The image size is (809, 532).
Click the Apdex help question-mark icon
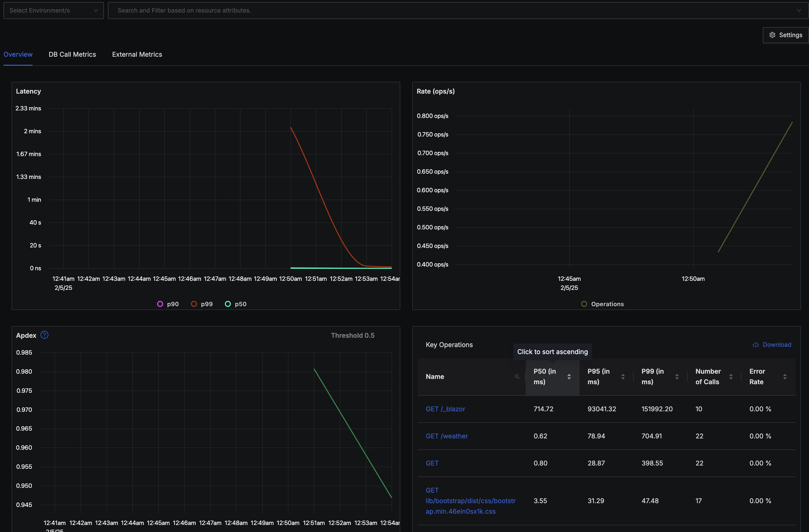click(x=44, y=335)
